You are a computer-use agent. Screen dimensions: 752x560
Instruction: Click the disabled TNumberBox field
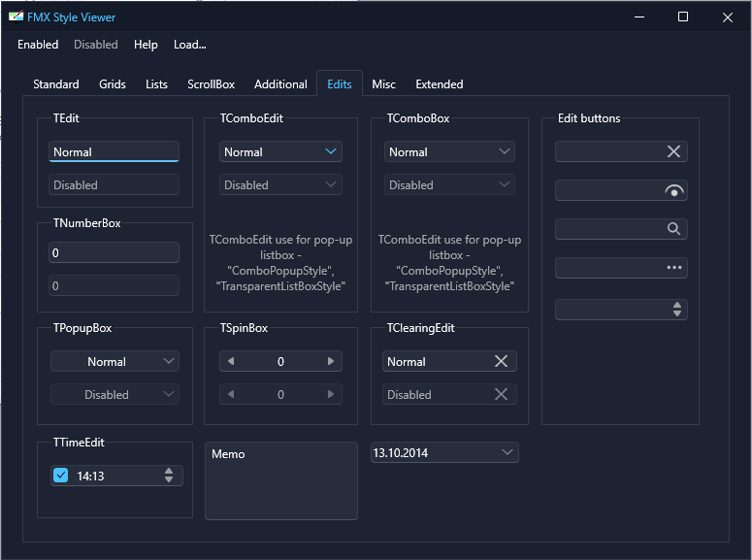coord(114,285)
